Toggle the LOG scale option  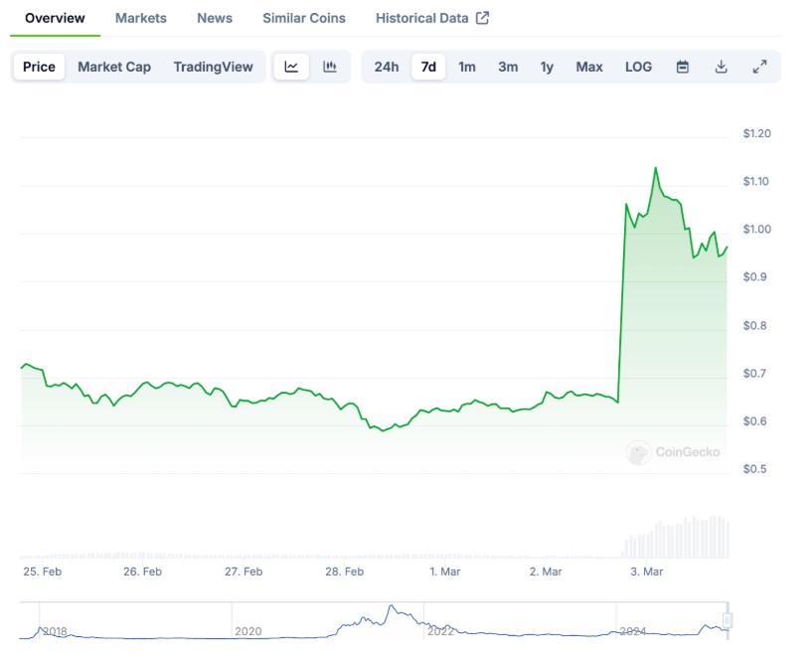pos(638,67)
